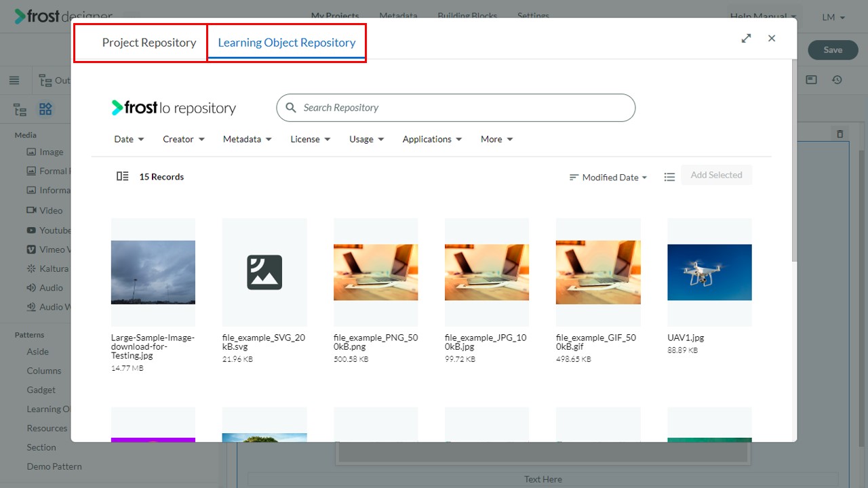Select the file_example_JPG_100kB.jpg thumbnail
868x488 pixels.
coord(487,272)
